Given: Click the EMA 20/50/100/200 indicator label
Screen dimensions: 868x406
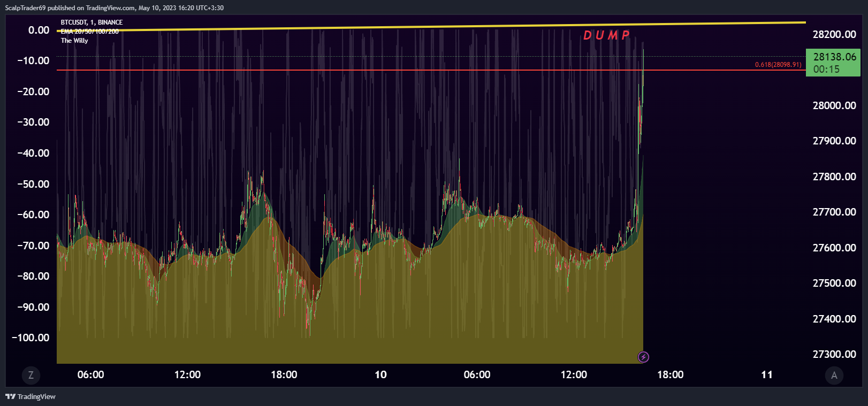Looking at the screenshot, I should (90, 32).
